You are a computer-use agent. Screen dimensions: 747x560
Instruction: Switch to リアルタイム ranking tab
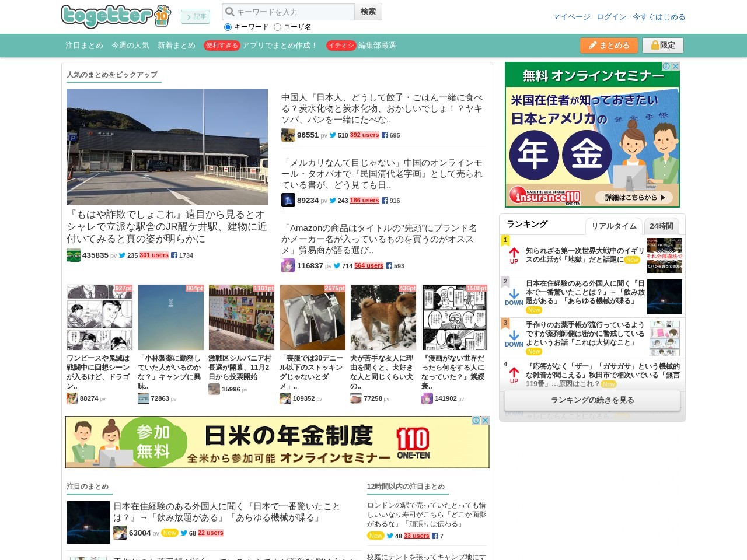(x=614, y=226)
